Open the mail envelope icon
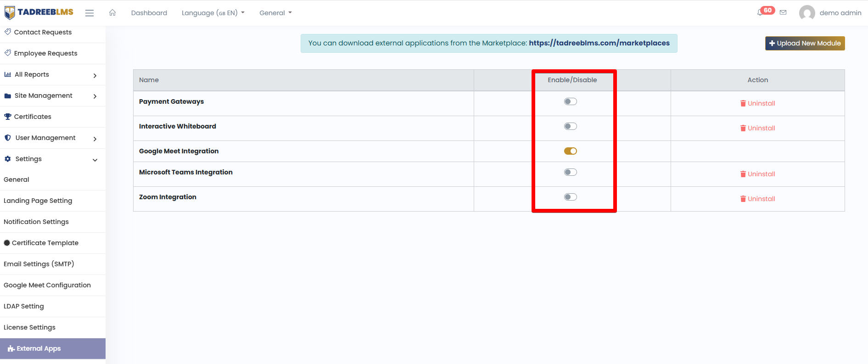This screenshot has width=868, height=364. [x=783, y=12]
